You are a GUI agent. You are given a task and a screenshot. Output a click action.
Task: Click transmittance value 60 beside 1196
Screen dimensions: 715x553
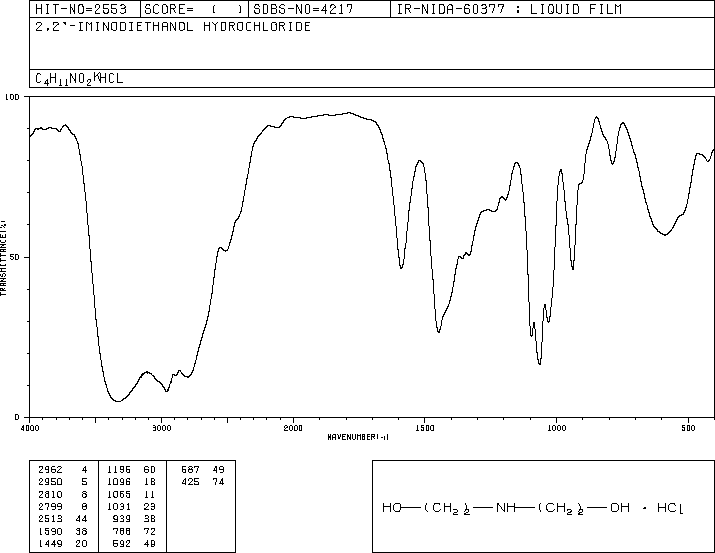pos(150,470)
